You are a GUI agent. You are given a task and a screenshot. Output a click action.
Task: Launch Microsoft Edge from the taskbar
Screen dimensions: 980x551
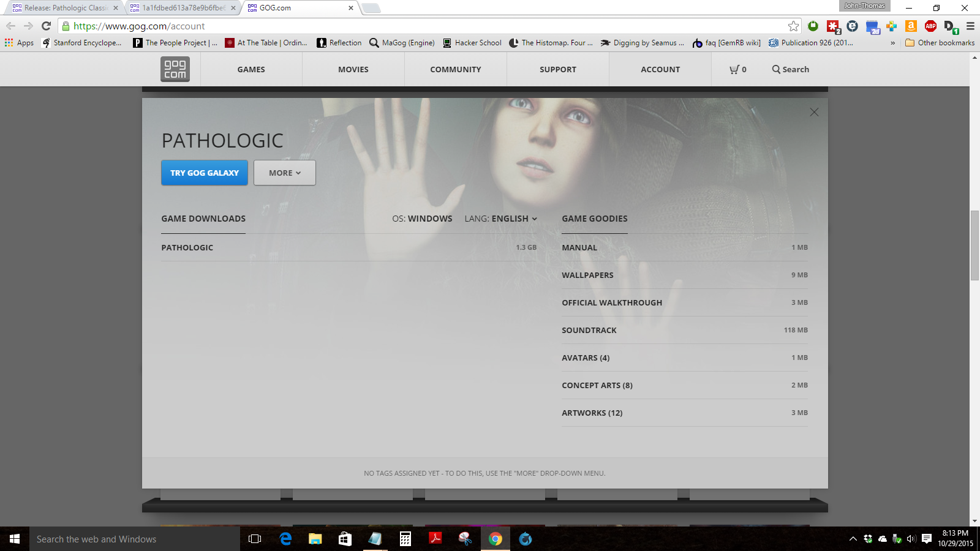[285, 539]
